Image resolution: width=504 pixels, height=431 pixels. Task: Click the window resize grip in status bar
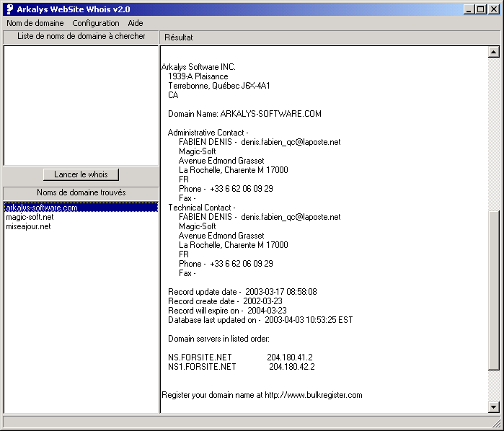click(x=496, y=422)
